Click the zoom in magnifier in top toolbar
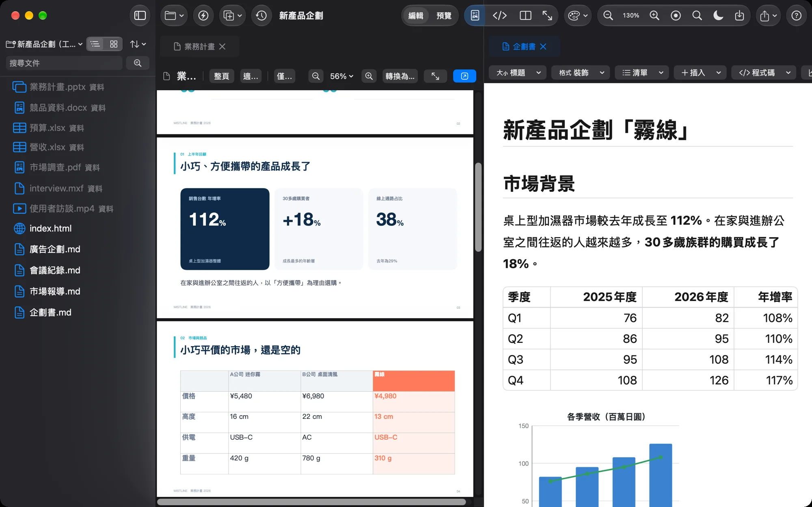The width and height of the screenshot is (812, 507). coord(654,15)
